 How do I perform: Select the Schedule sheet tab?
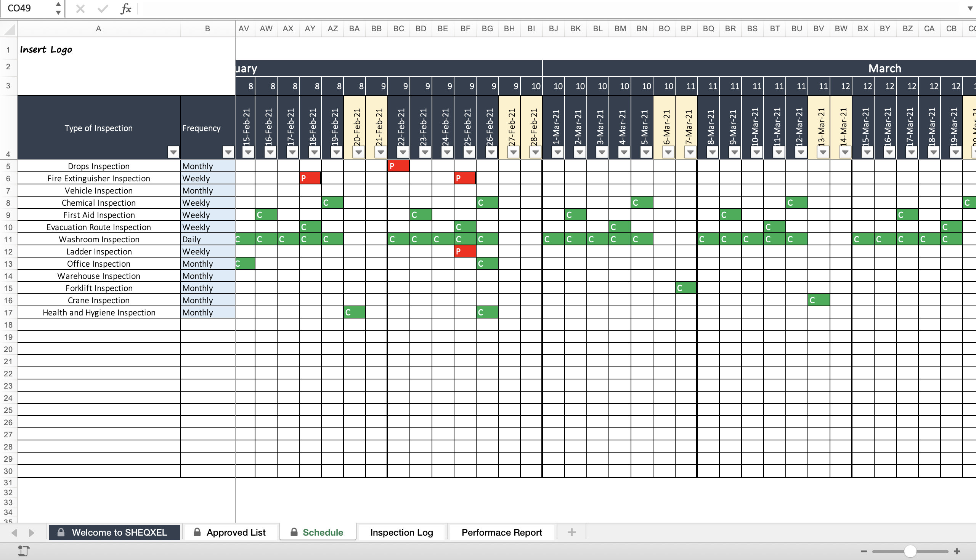(x=318, y=532)
